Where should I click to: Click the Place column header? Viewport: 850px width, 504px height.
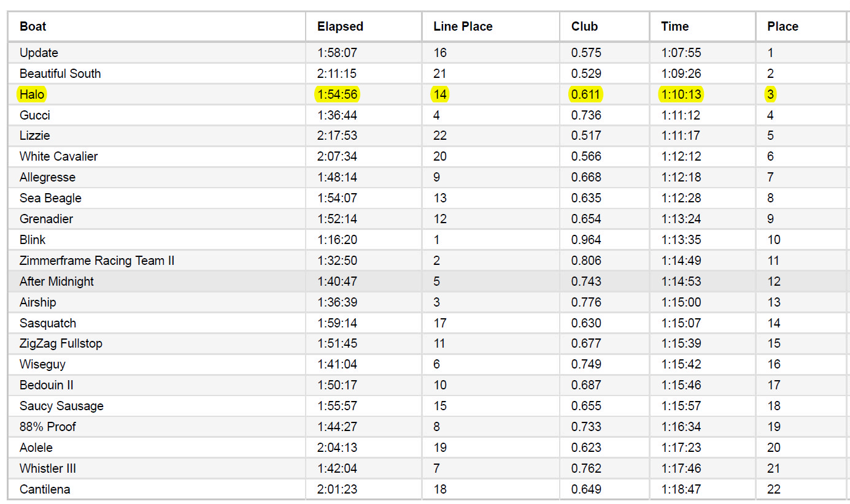tap(782, 26)
